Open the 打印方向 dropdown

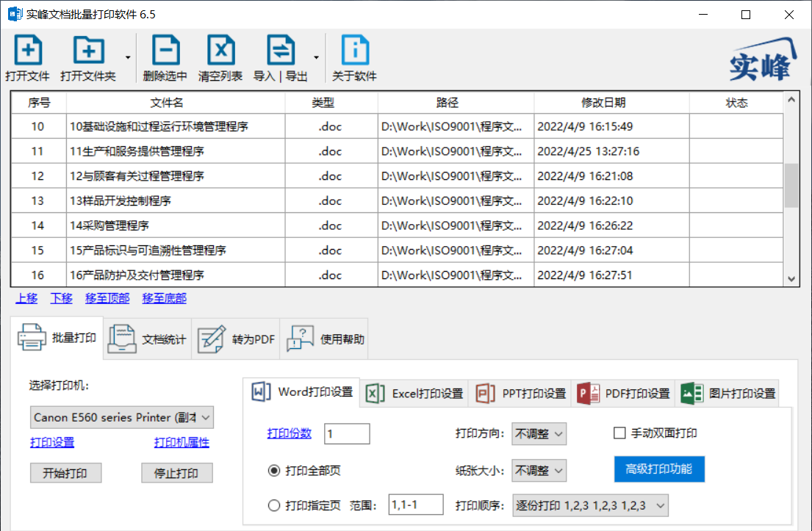point(539,434)
